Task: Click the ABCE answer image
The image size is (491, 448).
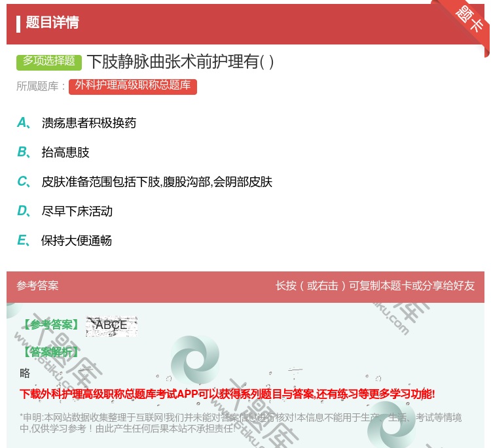Action: coord(111,326)
